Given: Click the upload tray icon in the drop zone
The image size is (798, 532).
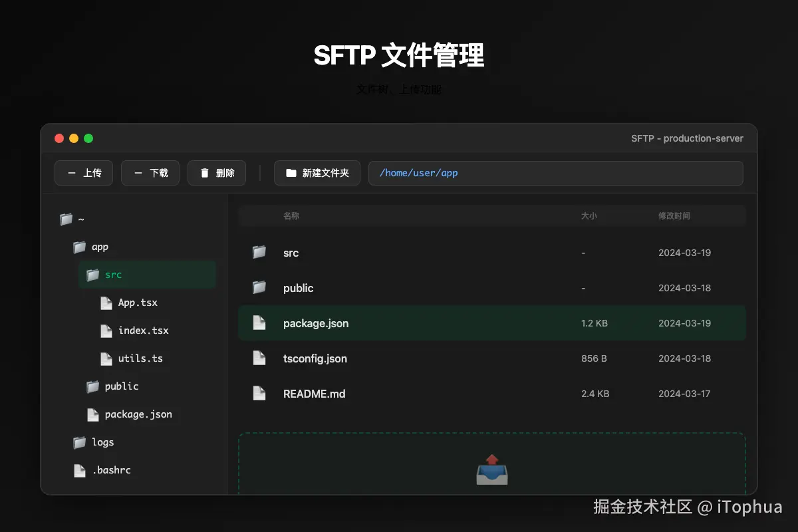Looking at the screenshot, I should (x=492, y=469).
